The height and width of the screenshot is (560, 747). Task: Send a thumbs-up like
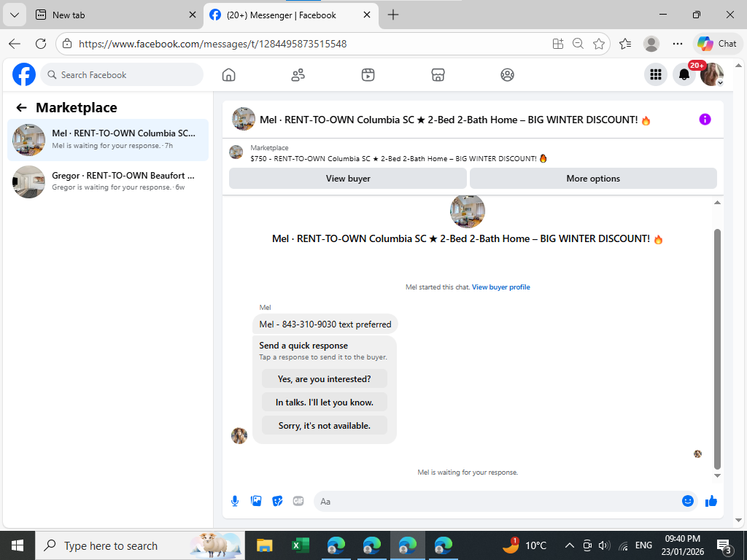click(x=711, y=501)
